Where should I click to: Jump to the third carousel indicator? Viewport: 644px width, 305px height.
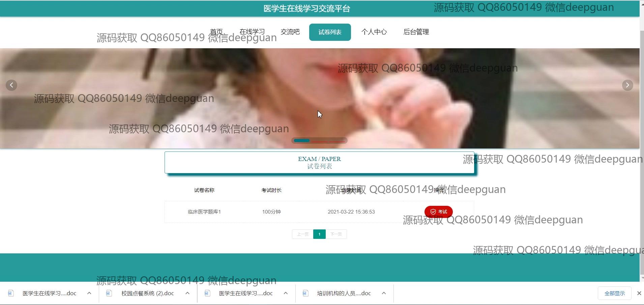(x=337, y=141)
